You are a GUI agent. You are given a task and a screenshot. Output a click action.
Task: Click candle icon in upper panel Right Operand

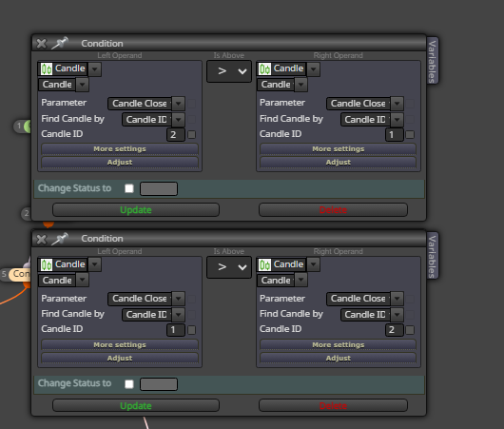pos(265,68)
